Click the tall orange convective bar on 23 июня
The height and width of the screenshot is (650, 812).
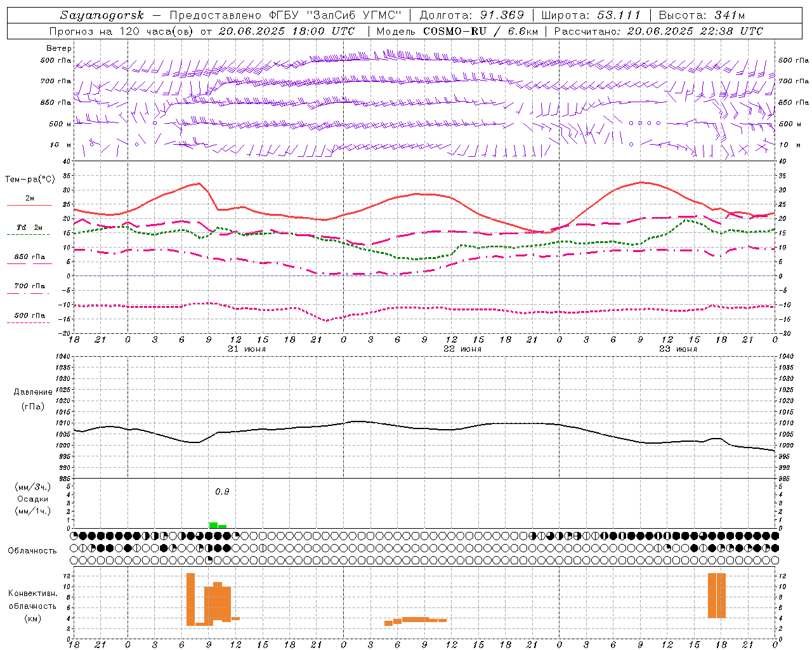click(717, 595)
